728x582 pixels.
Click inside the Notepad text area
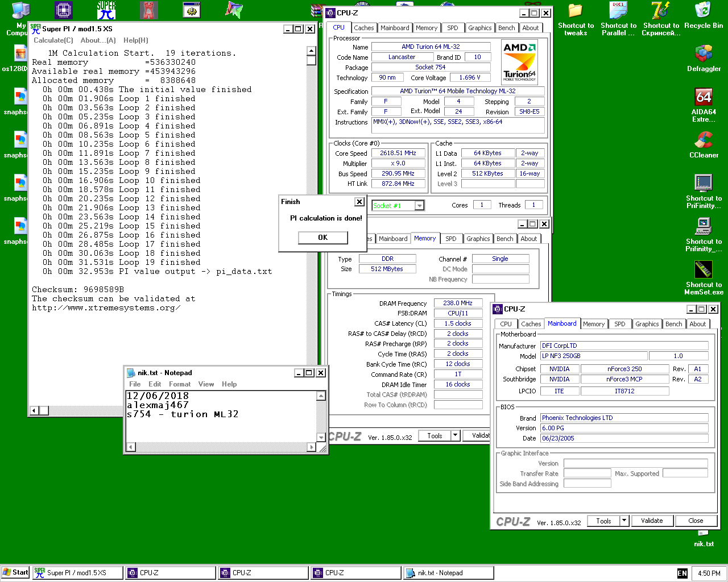[x=221, y=417]
